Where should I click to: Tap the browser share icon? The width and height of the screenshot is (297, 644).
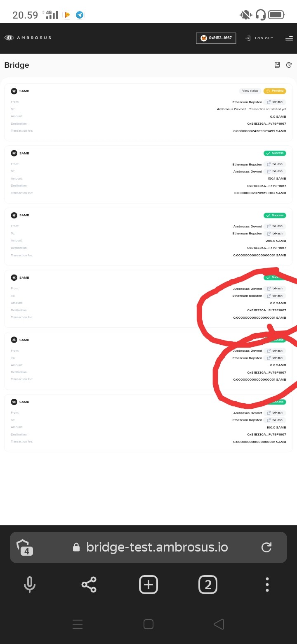(x=89, y=585)
